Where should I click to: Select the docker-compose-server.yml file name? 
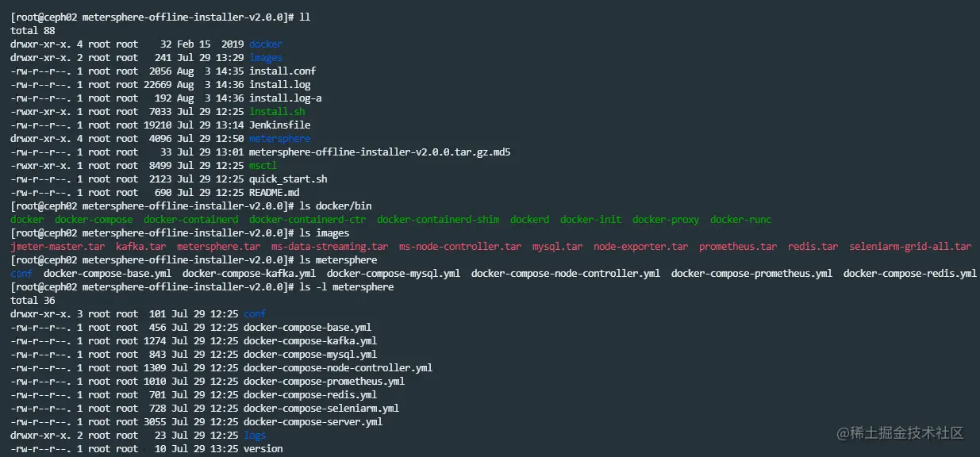[313, 422]
